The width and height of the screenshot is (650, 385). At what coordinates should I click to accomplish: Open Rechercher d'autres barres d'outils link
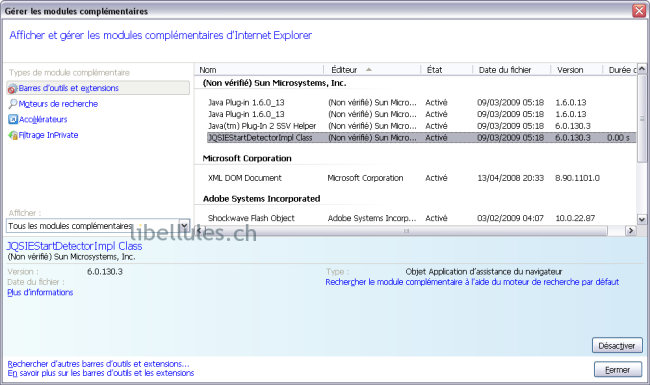[x=99, y=364]
